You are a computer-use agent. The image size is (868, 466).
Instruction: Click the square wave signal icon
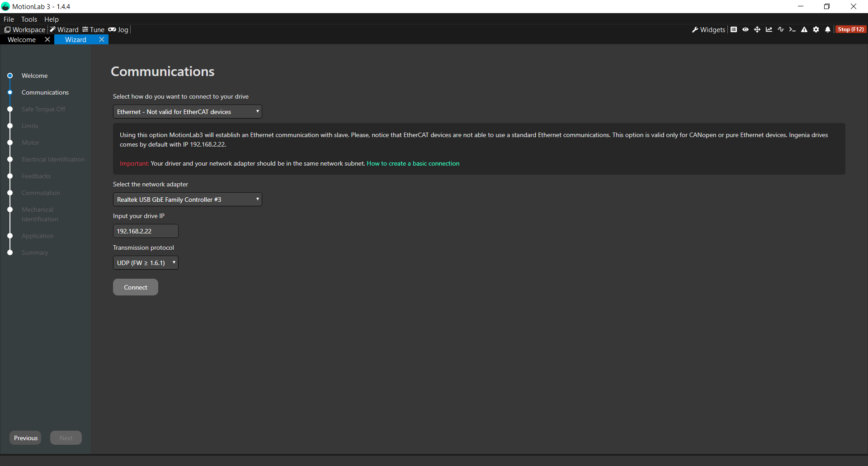pos(781,29)
